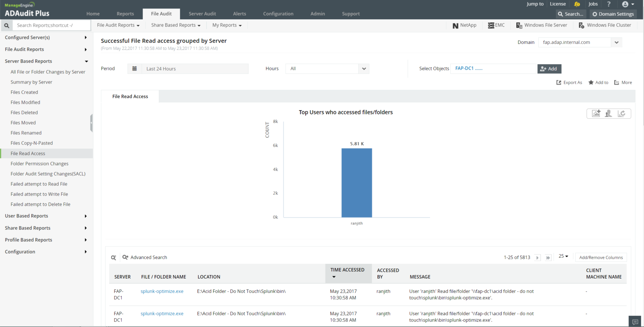The width and height of the screenshot is (644, 327).
Task: Open the help question mark icon
Action: tap(608, 4)
